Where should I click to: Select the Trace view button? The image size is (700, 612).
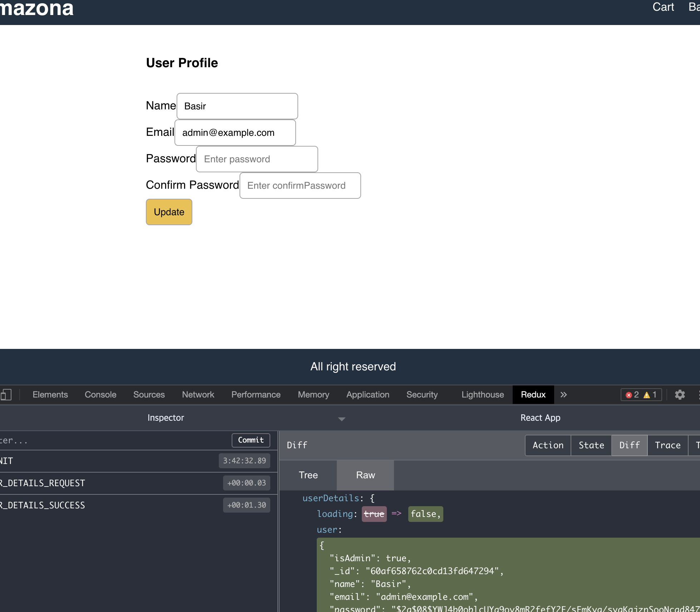[667, 445]
